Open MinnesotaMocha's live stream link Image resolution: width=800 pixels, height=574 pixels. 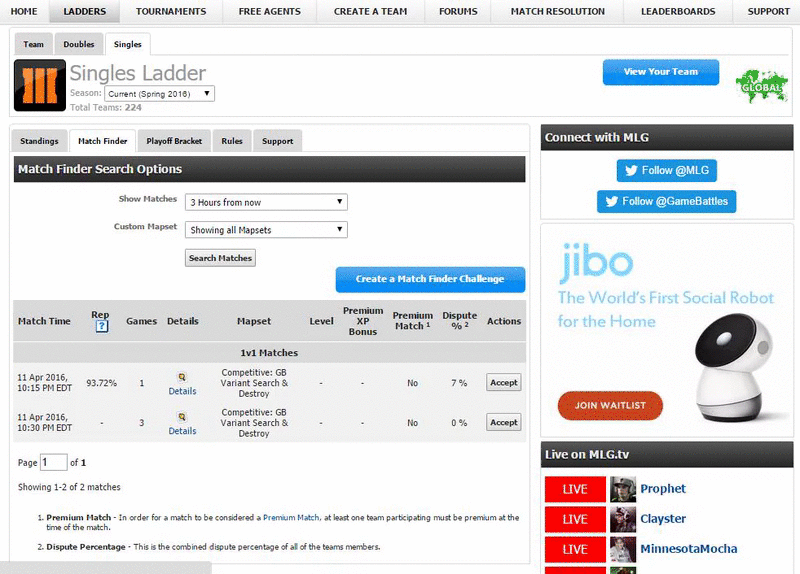[x=689, y=549]
